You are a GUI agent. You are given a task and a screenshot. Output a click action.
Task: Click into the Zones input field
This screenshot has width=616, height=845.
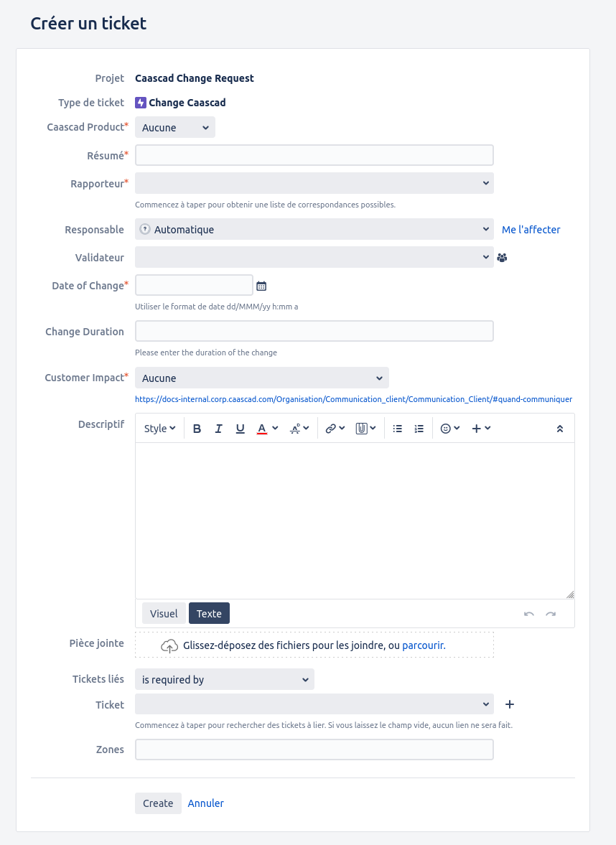pyautogui.click(x=314, y=750)
